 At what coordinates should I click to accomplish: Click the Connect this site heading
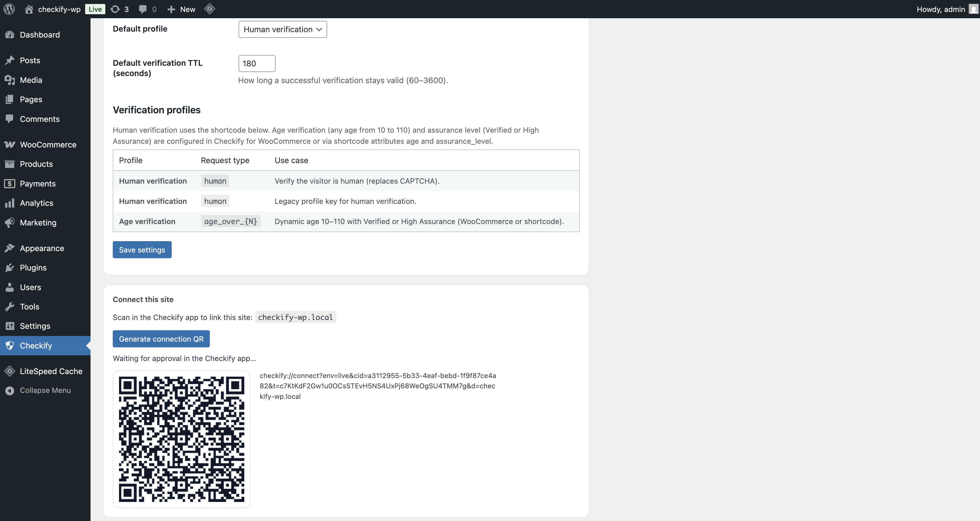coord(143,299)
